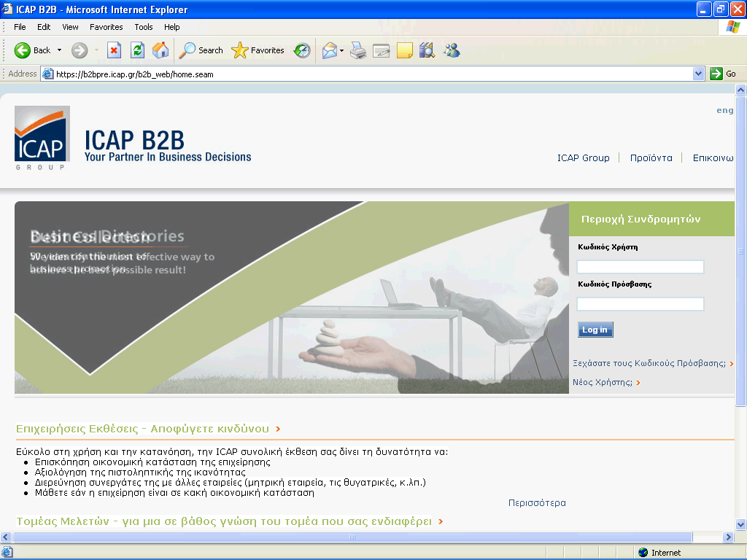This screenshot has width=747, height=560.
Task: Open the Help menu
Action: pos(172,27)
